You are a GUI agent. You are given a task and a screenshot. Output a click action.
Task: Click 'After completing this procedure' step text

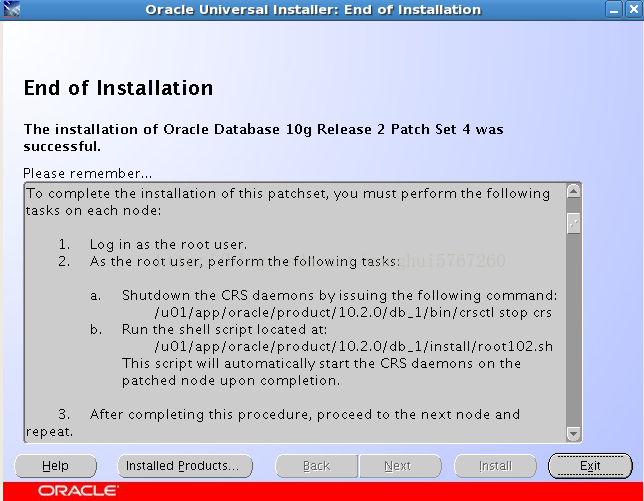pyautogui.click(x=305, y=415)
